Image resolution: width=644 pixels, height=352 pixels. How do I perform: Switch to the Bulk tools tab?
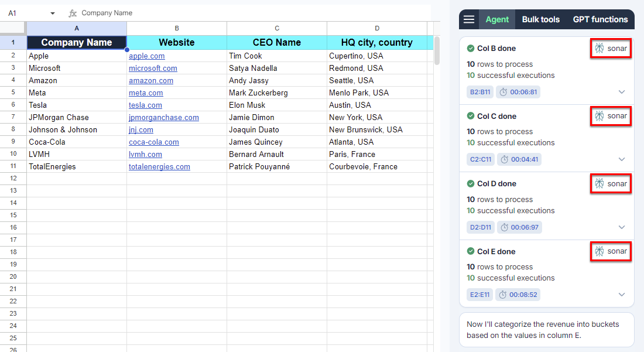coord(540,19)
